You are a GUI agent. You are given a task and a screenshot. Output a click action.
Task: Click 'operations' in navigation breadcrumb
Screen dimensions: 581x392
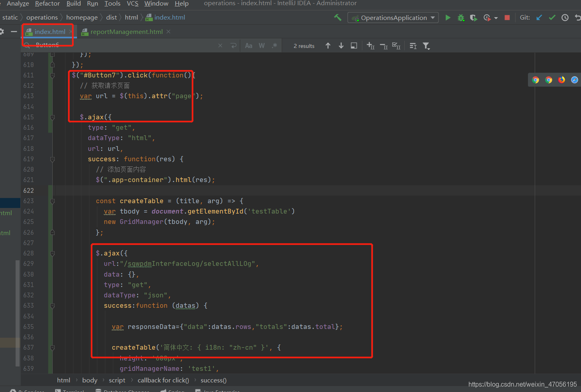coord(42,18)
